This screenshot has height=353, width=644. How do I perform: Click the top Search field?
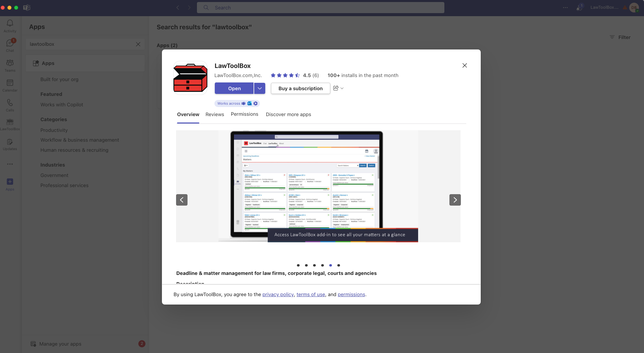320,8
